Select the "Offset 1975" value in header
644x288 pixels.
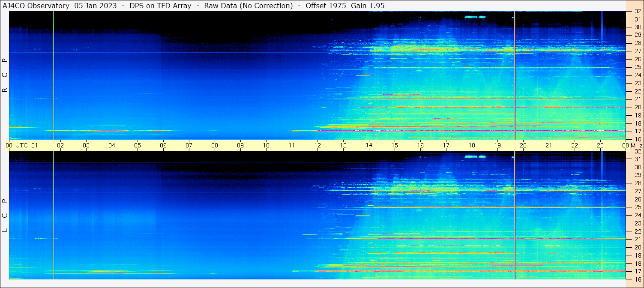point(326,6)
